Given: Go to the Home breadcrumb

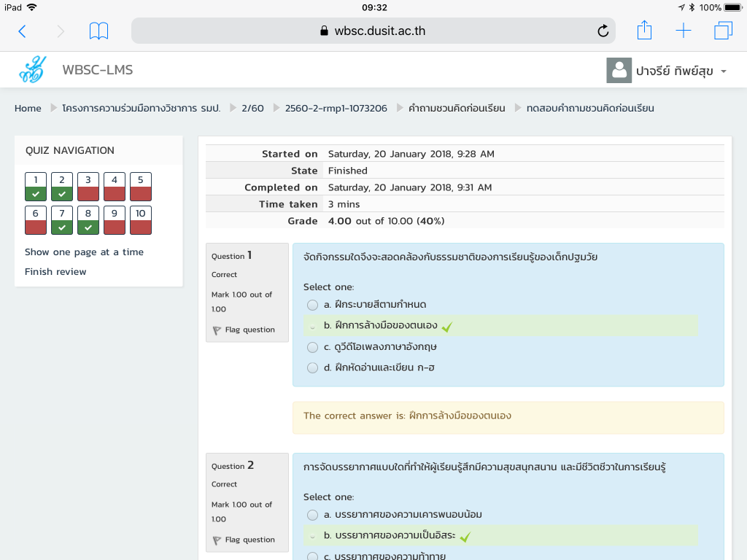Looking at the screenshot, I should (28, 109).
